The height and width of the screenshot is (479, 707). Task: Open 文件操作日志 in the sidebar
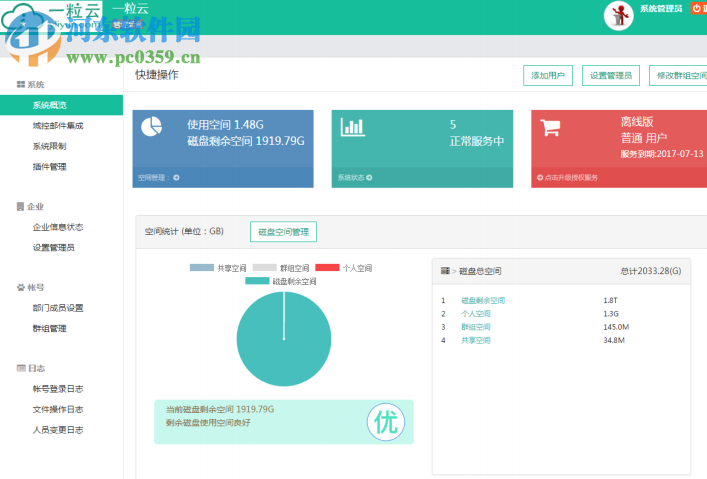[x=58, y=410]
